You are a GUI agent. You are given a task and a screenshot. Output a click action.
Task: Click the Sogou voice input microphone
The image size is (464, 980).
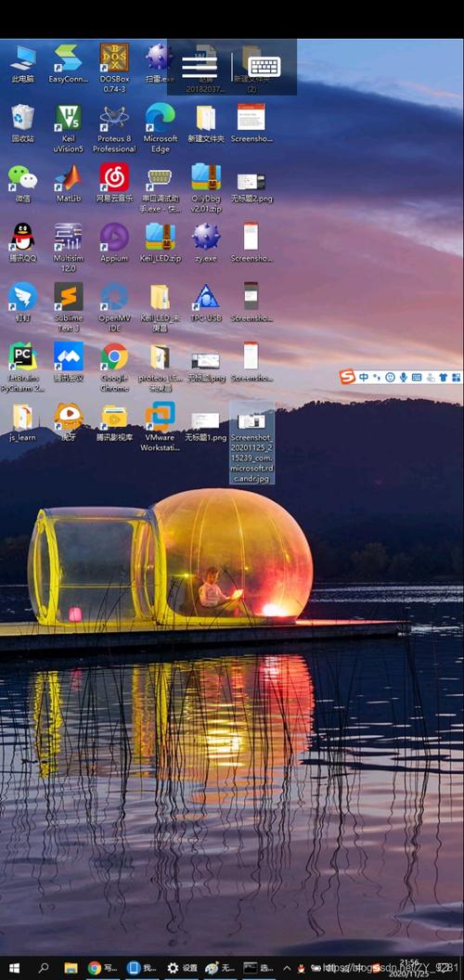point(404,377)
